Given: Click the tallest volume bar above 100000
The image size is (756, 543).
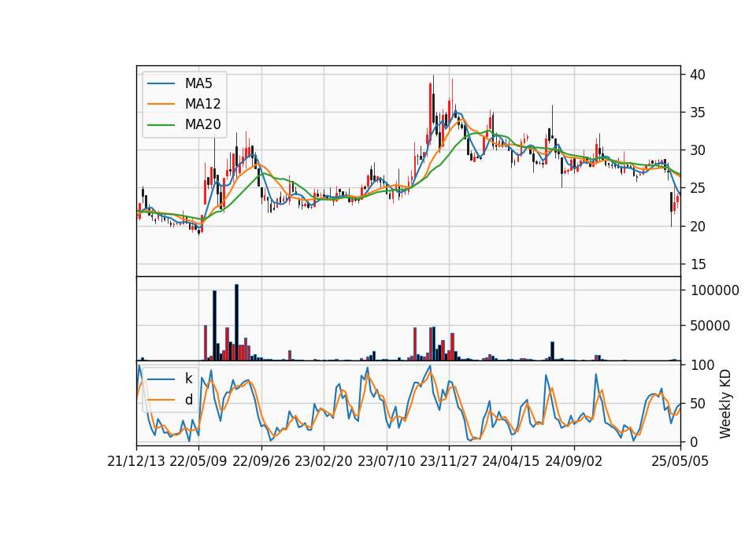Looking at the screenshot, I should click(x=237, y=323).
